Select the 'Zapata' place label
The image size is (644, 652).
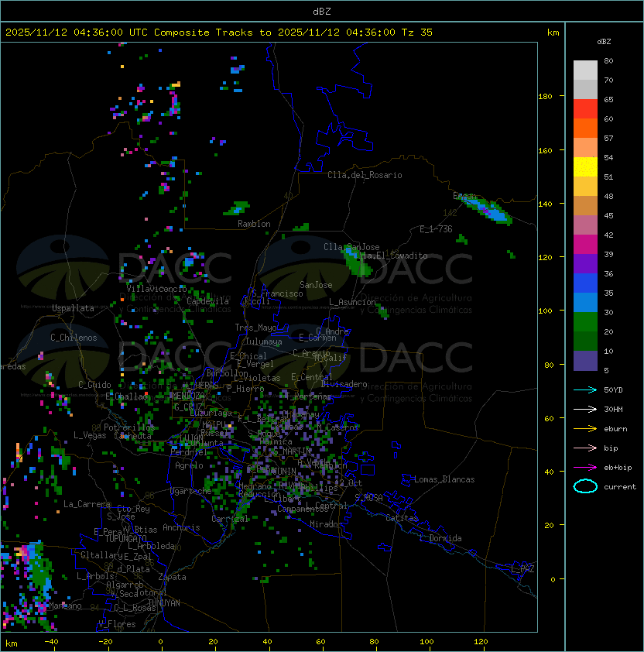tap(172, 577)
